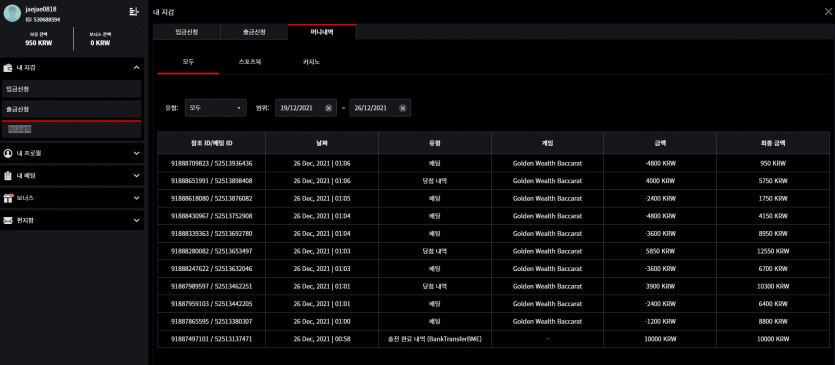Click the 950 KRW balance in sidebar

(x=38, y=43)
